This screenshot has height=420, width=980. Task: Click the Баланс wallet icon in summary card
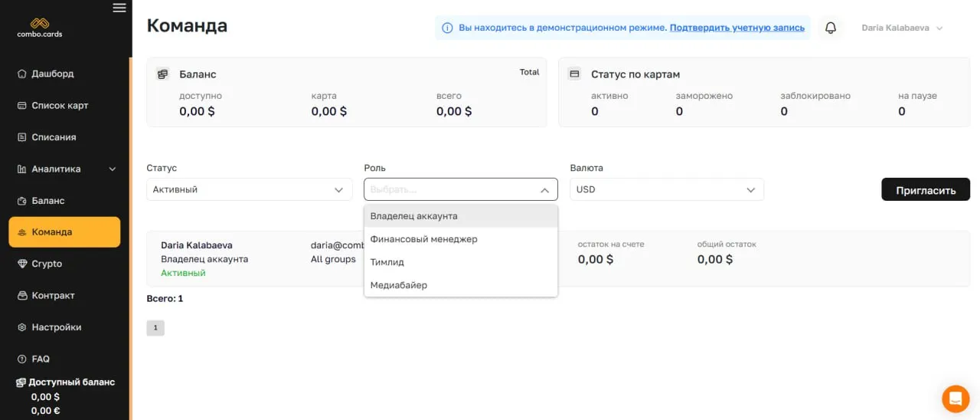(162, 74)
